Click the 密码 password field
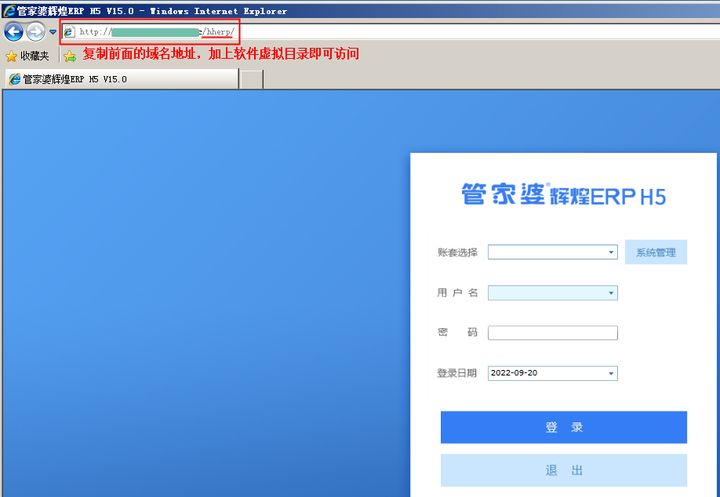The image size is (720, 497). pos(552,333)
